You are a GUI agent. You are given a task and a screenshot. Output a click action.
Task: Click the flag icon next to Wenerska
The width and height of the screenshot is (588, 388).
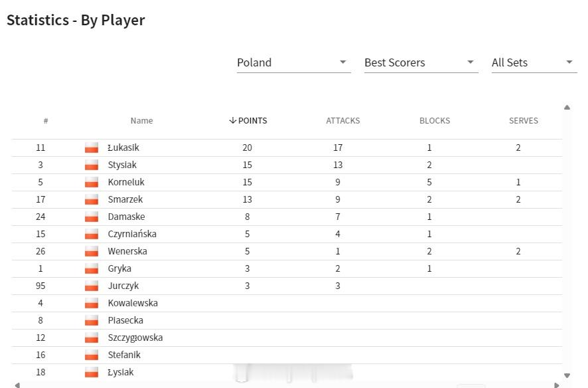click(92, 251)
